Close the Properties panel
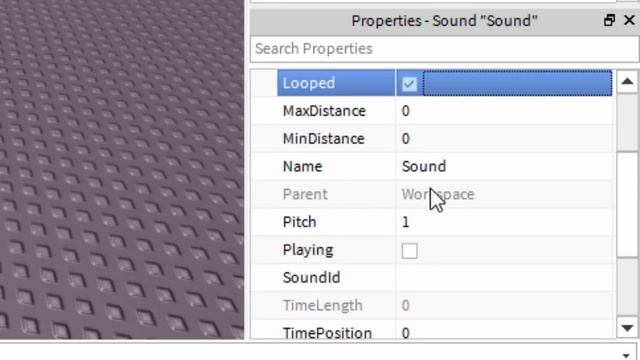Viewport: 640px width, 360px height. (x=629, y=20)
